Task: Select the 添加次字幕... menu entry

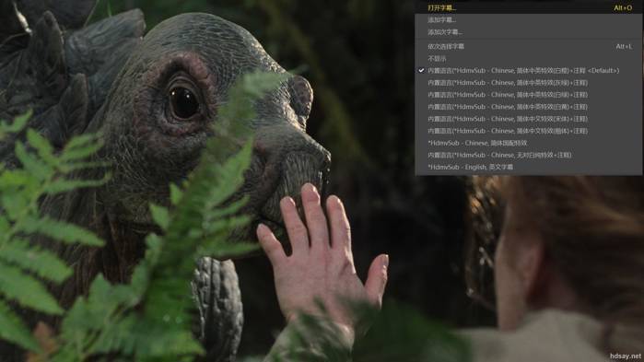Action: (529, 32)
